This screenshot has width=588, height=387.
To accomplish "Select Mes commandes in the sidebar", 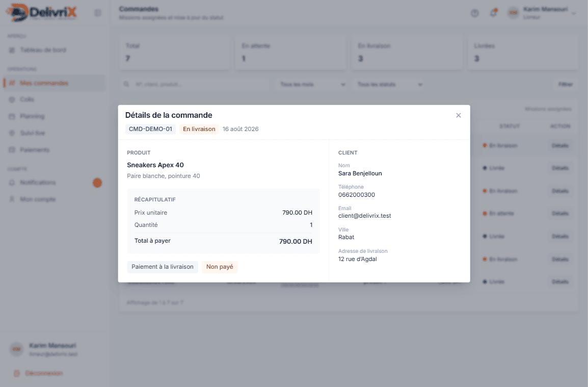I will pos(55,83).
